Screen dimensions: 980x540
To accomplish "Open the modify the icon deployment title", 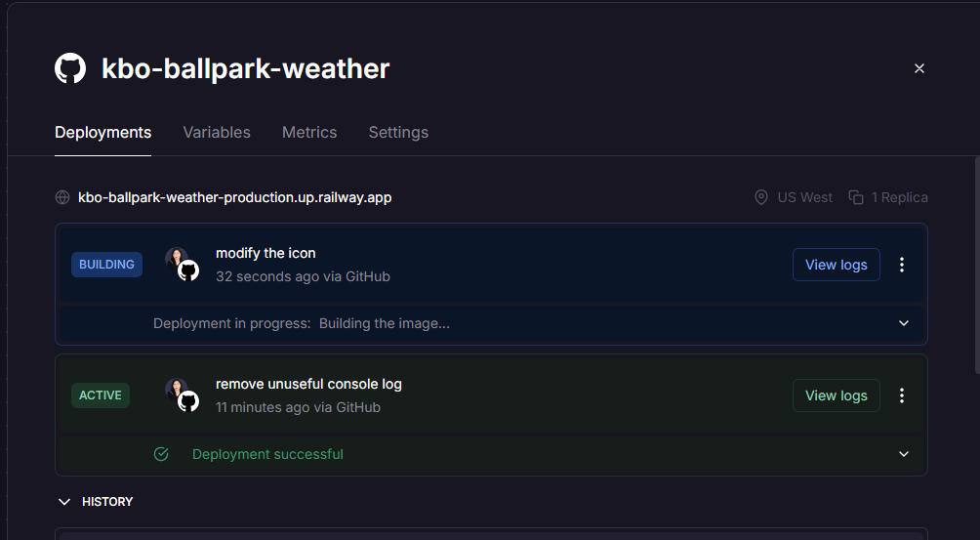I will [x=265, y=253].
